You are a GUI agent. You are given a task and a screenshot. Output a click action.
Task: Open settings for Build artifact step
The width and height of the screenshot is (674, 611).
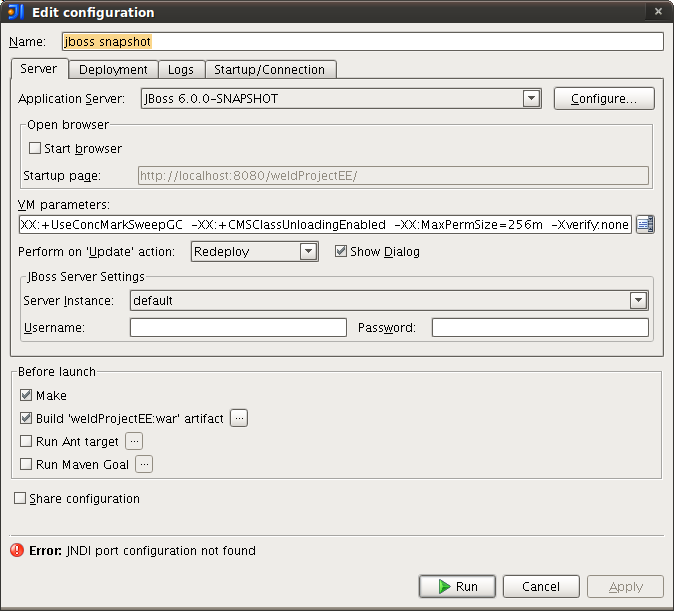point(239,418)
